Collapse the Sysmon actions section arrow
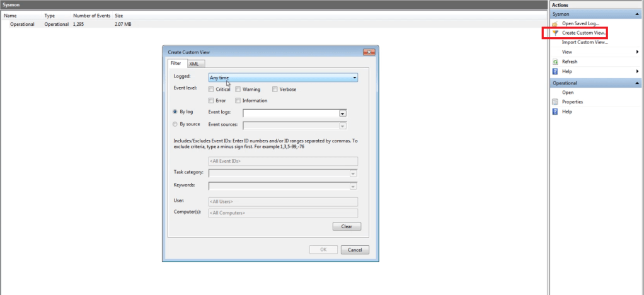 [638, 13]
